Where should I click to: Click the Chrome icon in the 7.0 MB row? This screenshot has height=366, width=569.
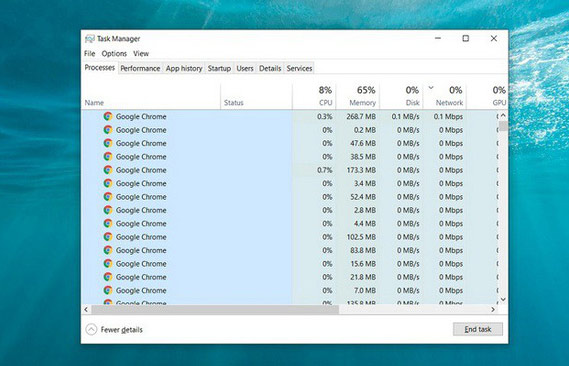(108, 290)
